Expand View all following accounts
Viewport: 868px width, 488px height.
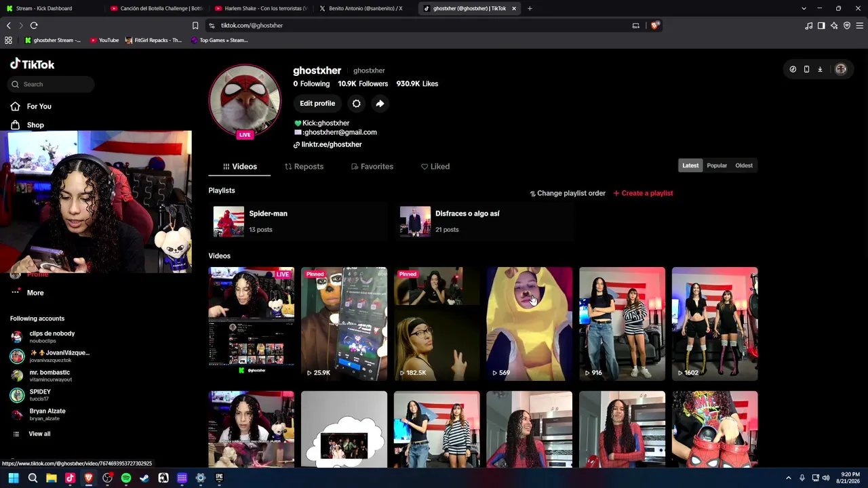coord(31,434)
